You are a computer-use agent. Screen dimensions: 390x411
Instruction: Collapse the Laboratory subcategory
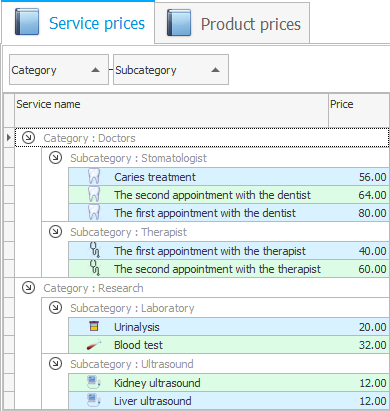(x=55, y=307)
